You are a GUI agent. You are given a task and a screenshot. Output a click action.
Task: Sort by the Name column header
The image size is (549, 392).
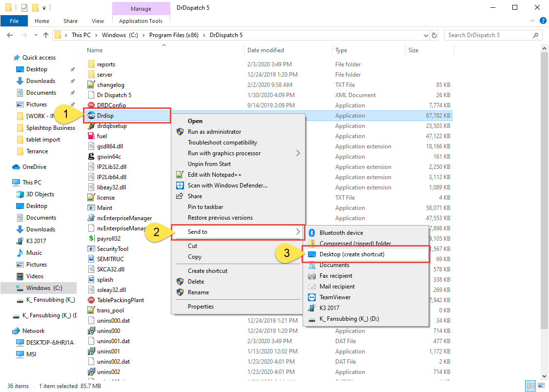pyautogui.click(x=164, y=50)
